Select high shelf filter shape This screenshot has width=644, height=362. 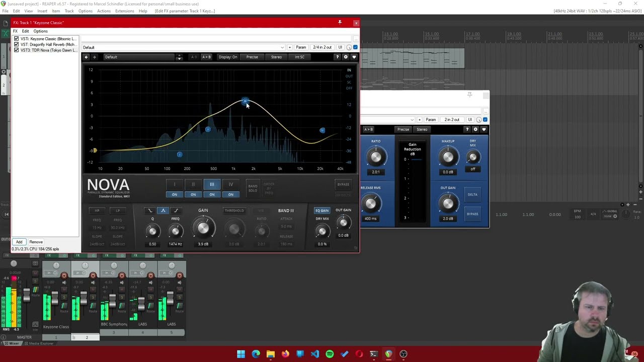(176, 211)
